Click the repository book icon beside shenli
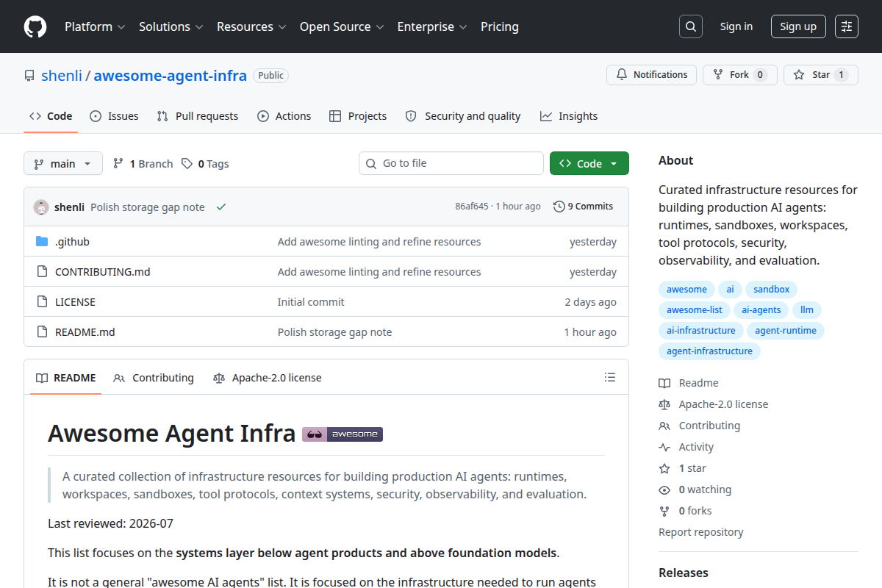 click(29, 75)
